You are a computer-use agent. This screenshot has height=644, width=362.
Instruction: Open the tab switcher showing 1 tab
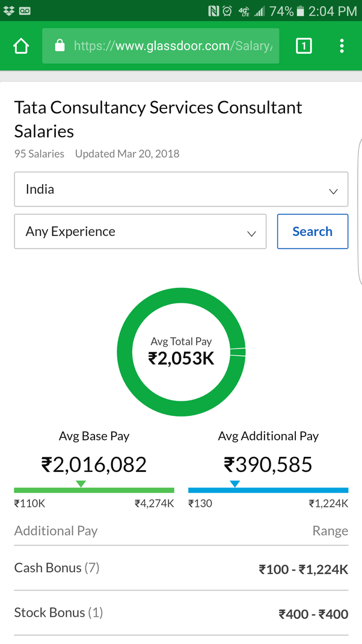pyautogui.click(x=304, y=46)
